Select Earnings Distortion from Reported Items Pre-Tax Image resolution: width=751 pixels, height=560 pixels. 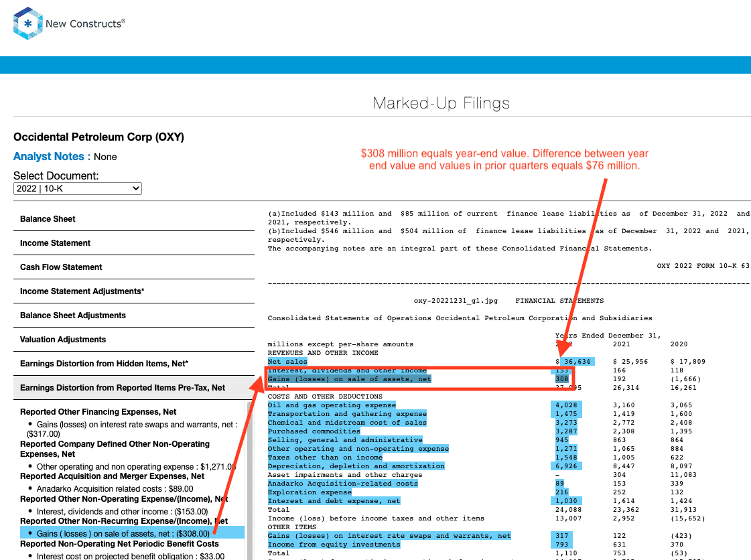[x=134, y=388]
